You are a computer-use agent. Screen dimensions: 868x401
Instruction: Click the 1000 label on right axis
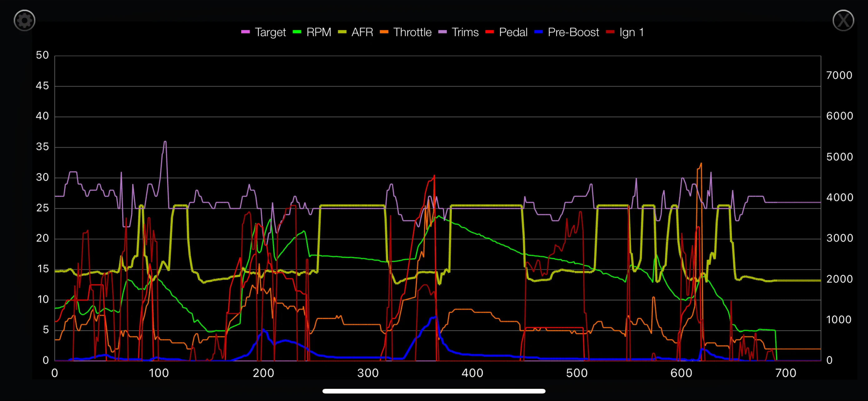pyautogui.click(x=839, y=319)
